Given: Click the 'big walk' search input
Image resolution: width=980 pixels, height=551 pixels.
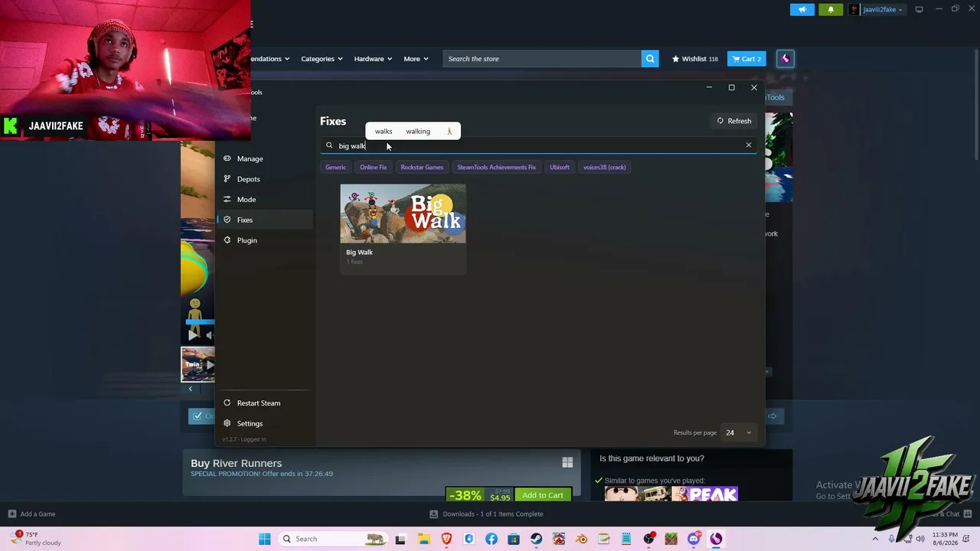Looking at the screenshot, I should tap(537, 145).
